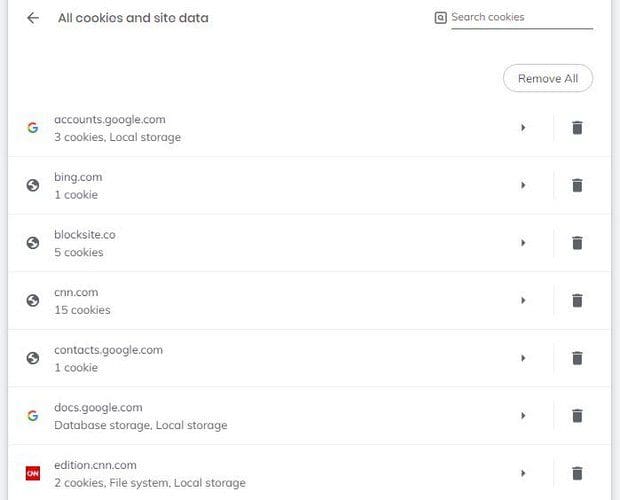
Task: Remove docs.google.com storage with trash icon
Action: click(577, 415)
